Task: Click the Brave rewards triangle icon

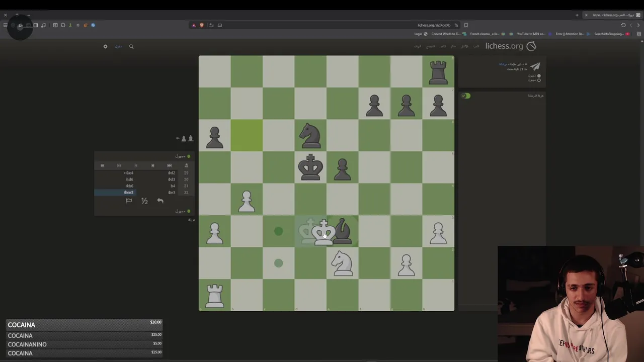Action: point(194,25)
